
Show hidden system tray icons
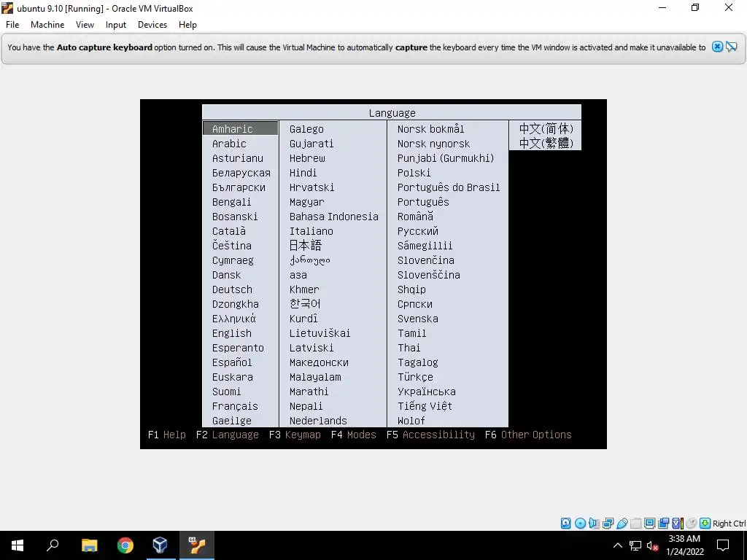[617, 545]
